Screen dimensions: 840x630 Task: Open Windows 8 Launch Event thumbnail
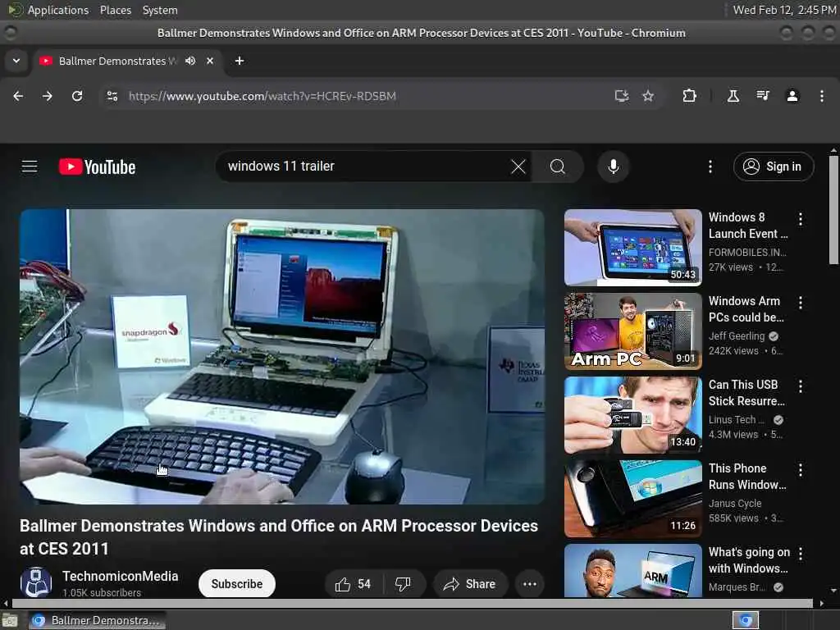pos(632,248)
